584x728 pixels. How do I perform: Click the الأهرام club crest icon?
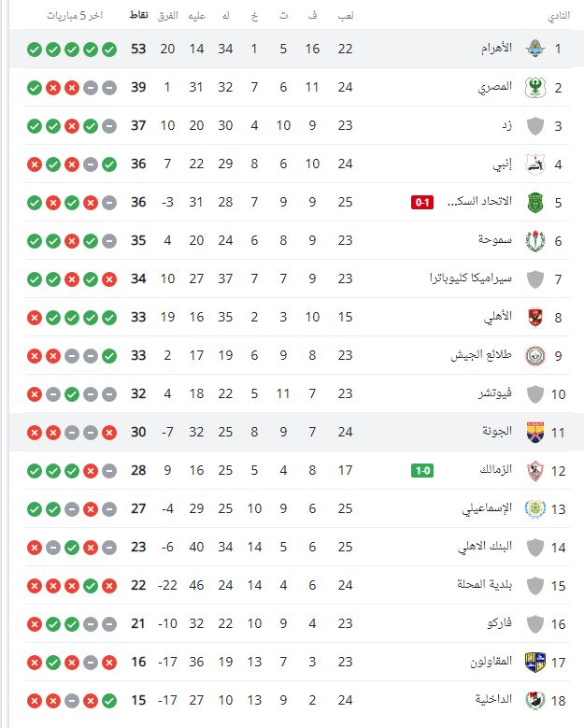(535, 49)
